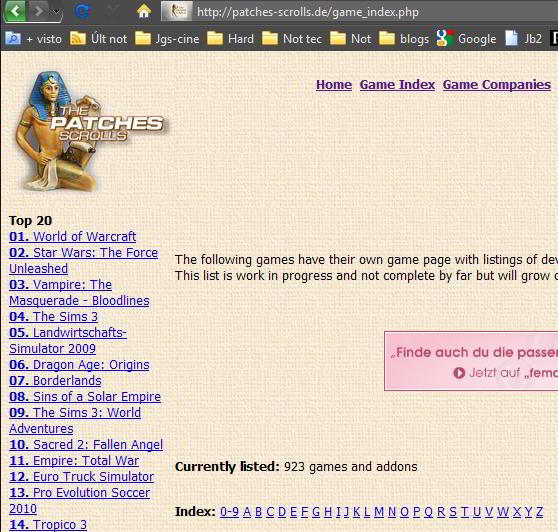Select index letter T
Image resolution: width=558 pixels, height=532 pixels.
point(464,512)
